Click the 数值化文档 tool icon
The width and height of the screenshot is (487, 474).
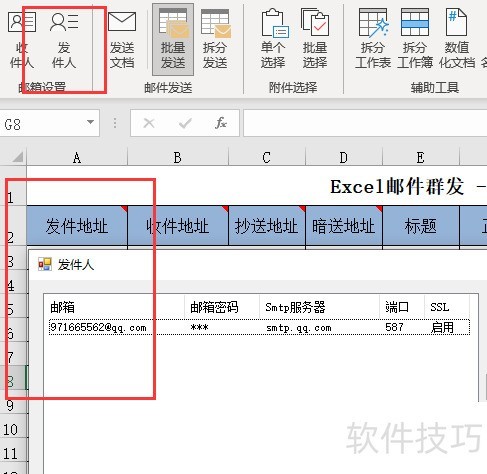click(457, 39)
